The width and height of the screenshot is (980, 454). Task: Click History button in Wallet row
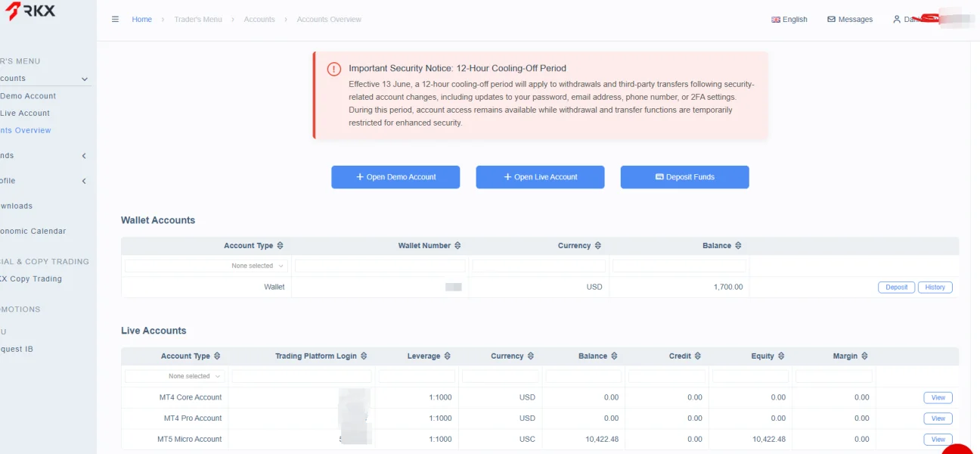tap(935, 288)
